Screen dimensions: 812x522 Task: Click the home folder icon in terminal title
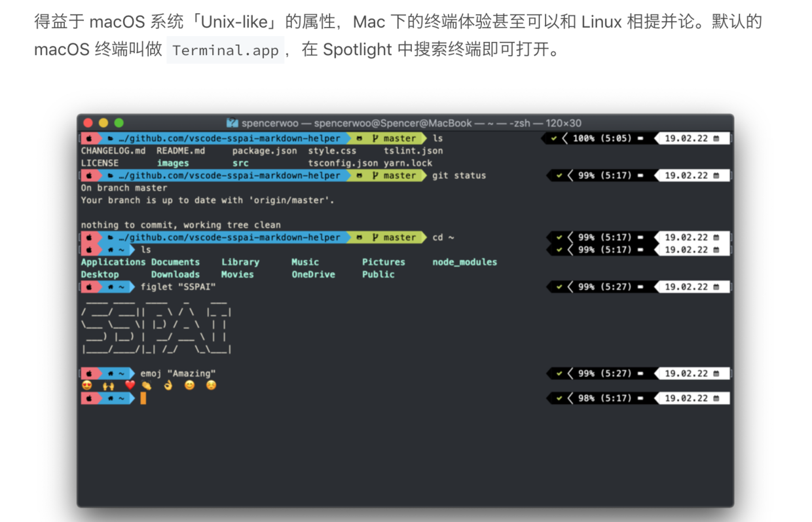(232, 123)
